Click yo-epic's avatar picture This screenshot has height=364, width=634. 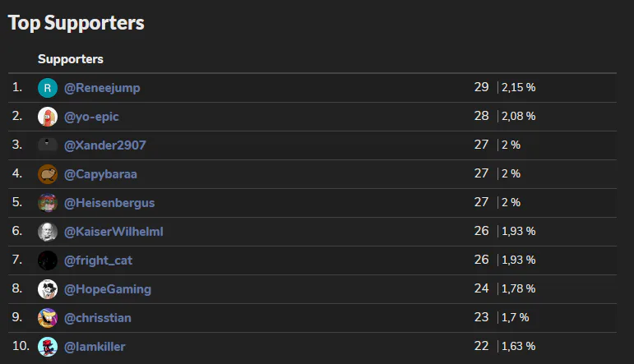(48, 117)
